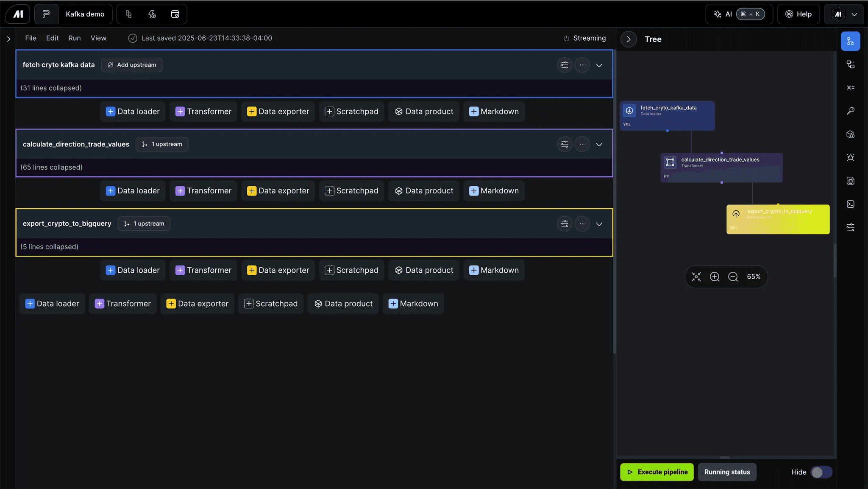Open more options for calculate_direction_trade_values block
Viewport: 868px width, 489px height.
[x=582, y=144]
